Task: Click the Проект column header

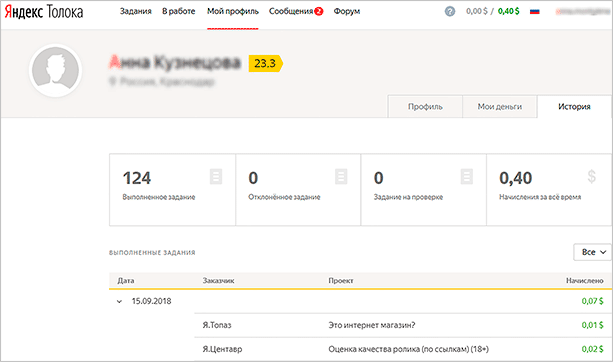Action: point(341,280)
